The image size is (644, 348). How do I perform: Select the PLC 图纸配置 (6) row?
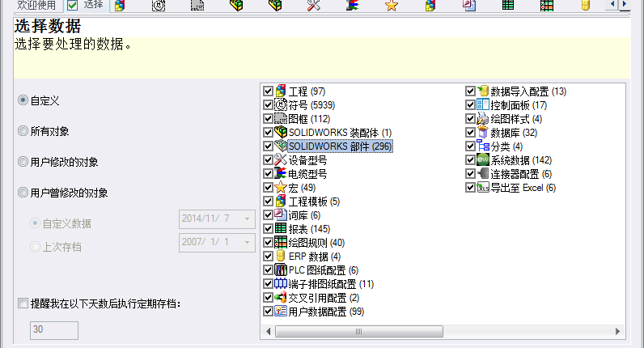(324, 270)
